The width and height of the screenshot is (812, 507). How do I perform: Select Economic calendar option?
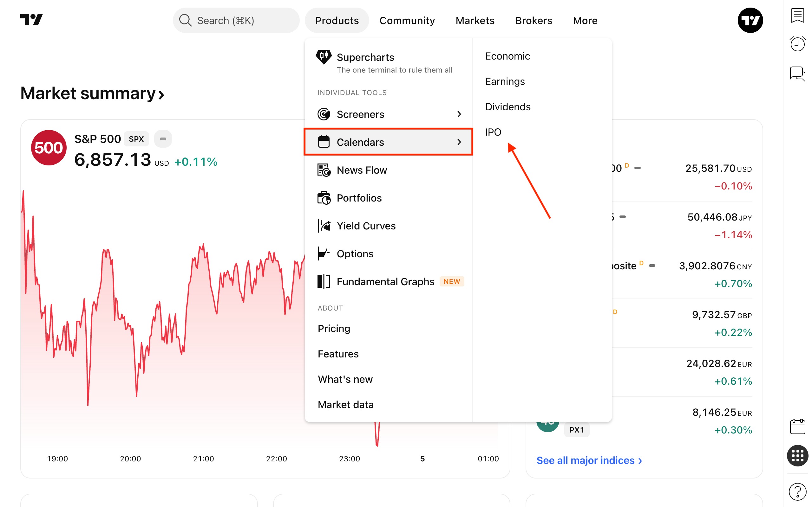tap(507, 56)
